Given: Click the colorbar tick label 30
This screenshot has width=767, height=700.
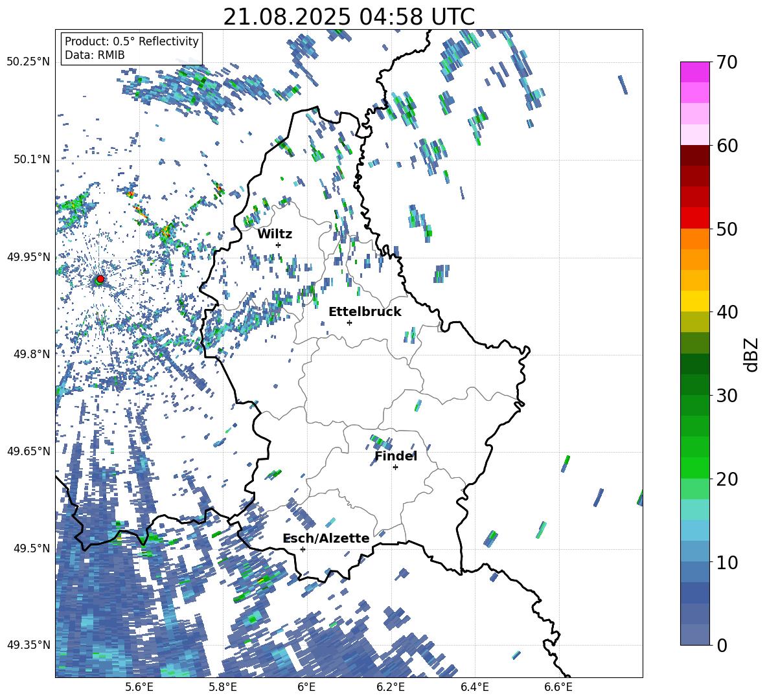Looking at the screenshot, I should pos(726,396).
